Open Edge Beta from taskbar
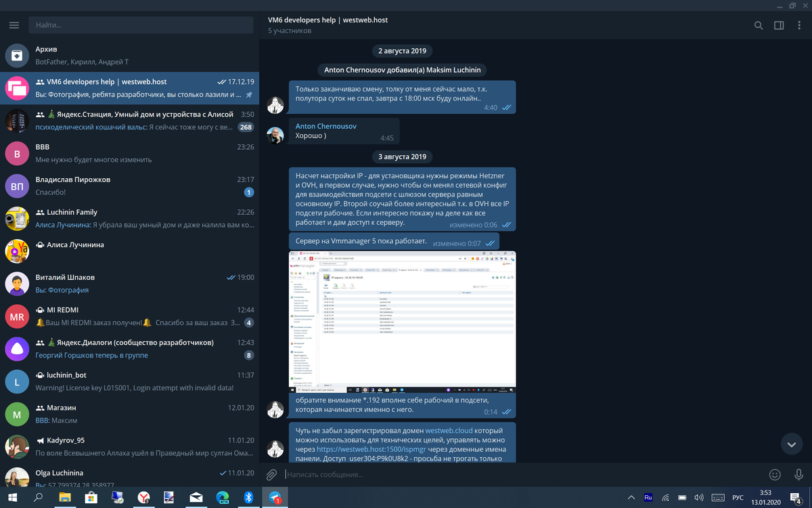 point(222,498)
